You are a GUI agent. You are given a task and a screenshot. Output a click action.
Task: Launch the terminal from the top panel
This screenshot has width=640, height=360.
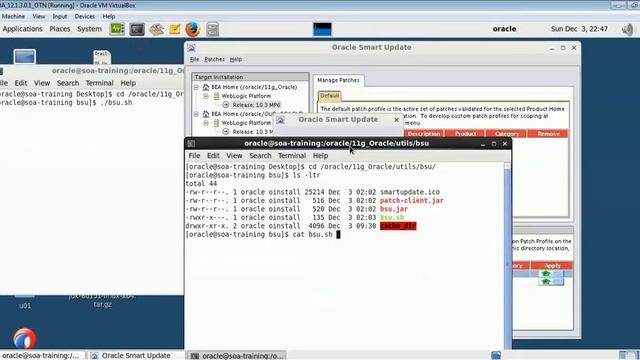137,29
